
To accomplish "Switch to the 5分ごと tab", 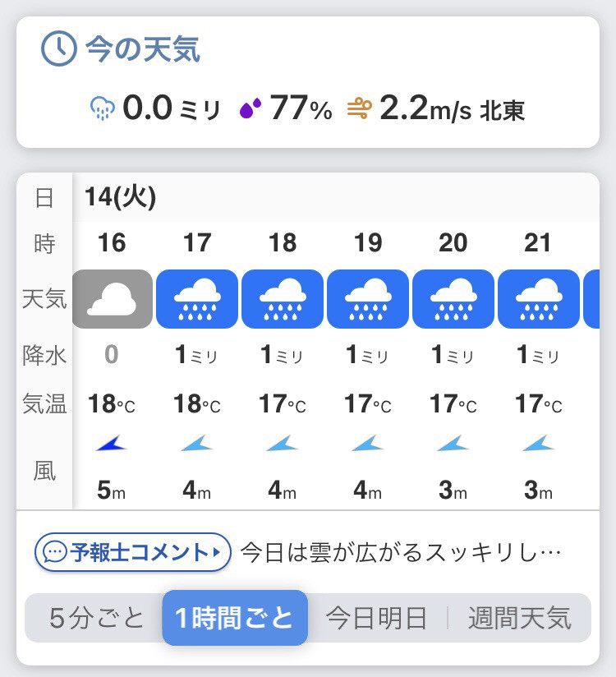I will [x=96, y=618].
